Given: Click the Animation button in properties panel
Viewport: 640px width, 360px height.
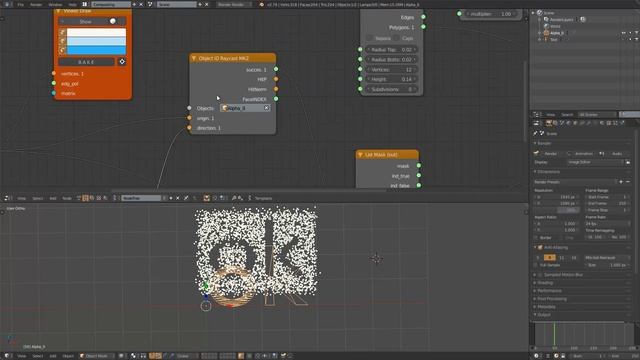Looking at the screenshot, I should click(581, 153).
